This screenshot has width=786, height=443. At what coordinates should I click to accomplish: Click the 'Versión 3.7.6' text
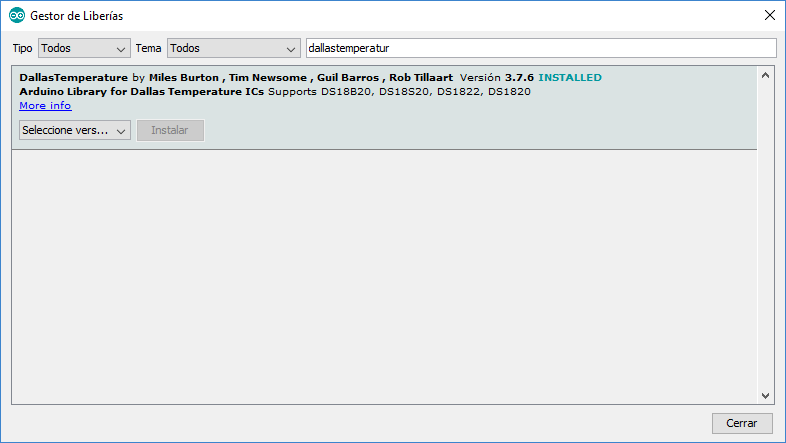click(497, 78)
